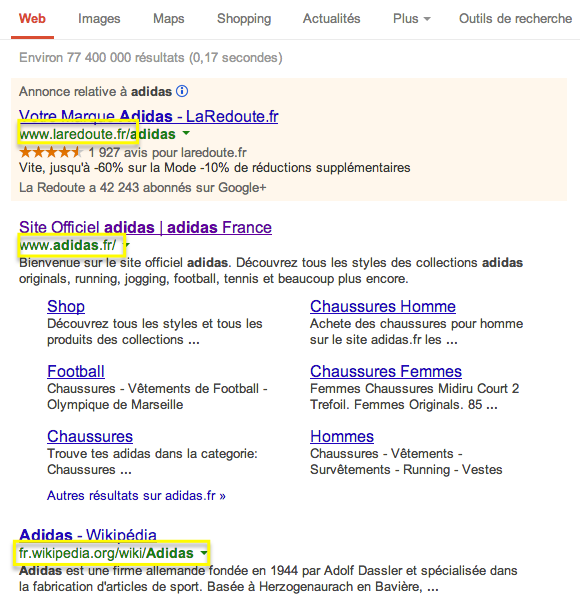
Task: Open the Plus menu
Action: pos(412,19)
